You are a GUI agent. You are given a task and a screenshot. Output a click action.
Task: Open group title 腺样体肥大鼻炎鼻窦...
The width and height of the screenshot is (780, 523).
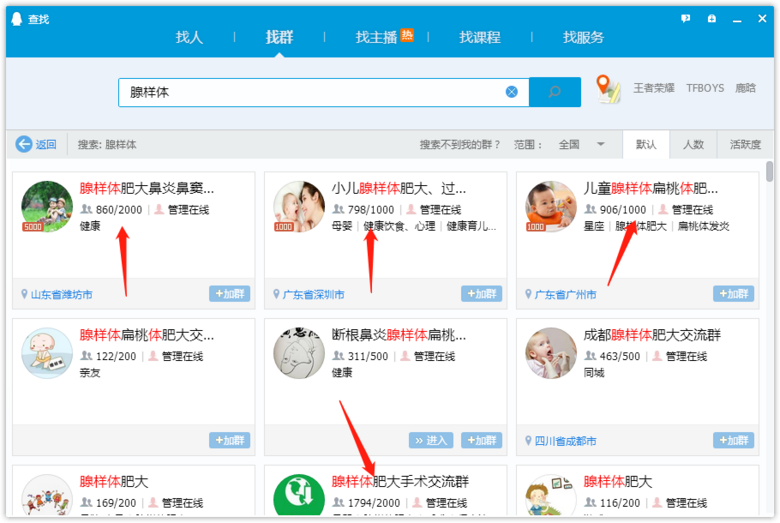(147, 188)
